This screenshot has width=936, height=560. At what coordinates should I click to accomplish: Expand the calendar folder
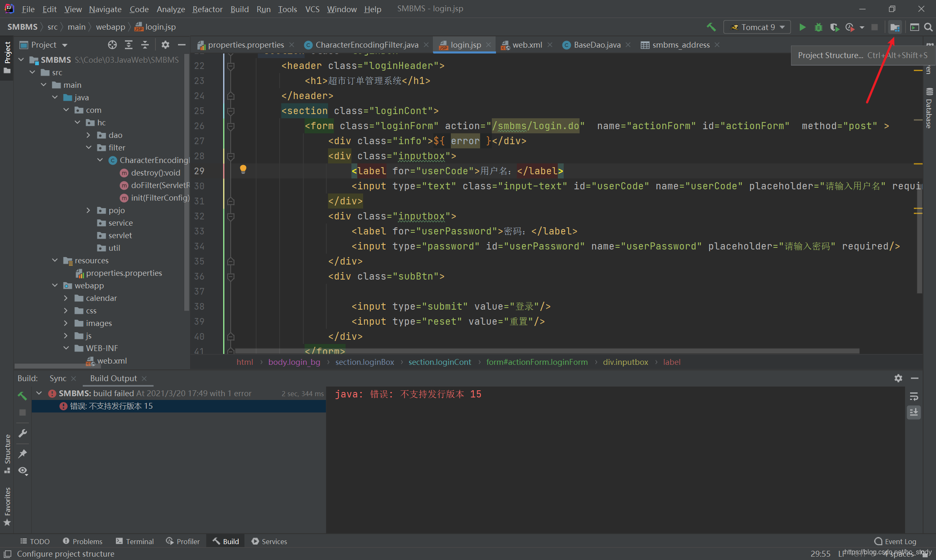click(x=66, y=298)
